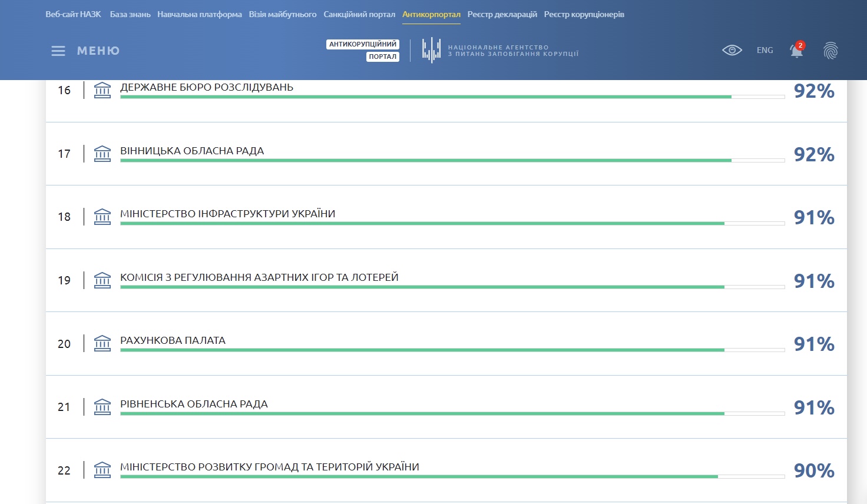Click 90% score of Міністерство розвитку громад
This screenshot has height=504, width=867.
click(x=814, y=470)
